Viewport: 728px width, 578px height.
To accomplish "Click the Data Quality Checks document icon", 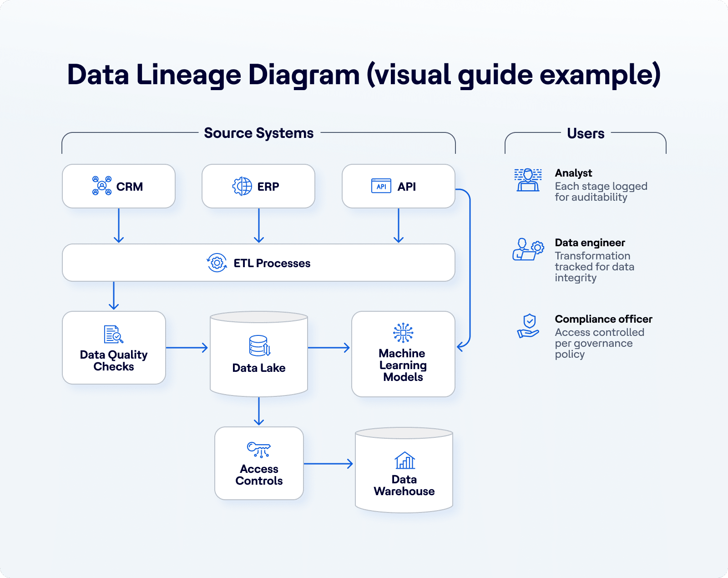I will pyautogui.click(x=113, y=335).
